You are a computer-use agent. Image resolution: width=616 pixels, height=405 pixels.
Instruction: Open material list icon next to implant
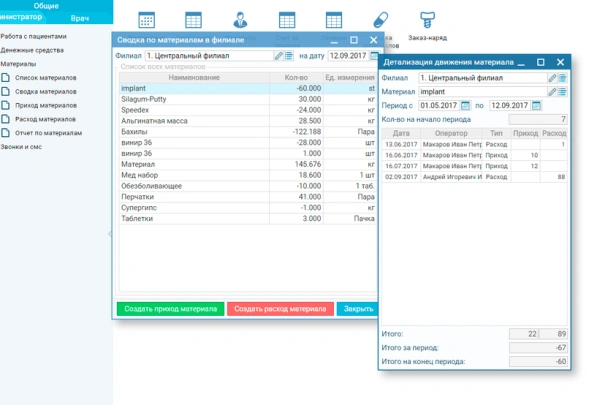point(563,91)
